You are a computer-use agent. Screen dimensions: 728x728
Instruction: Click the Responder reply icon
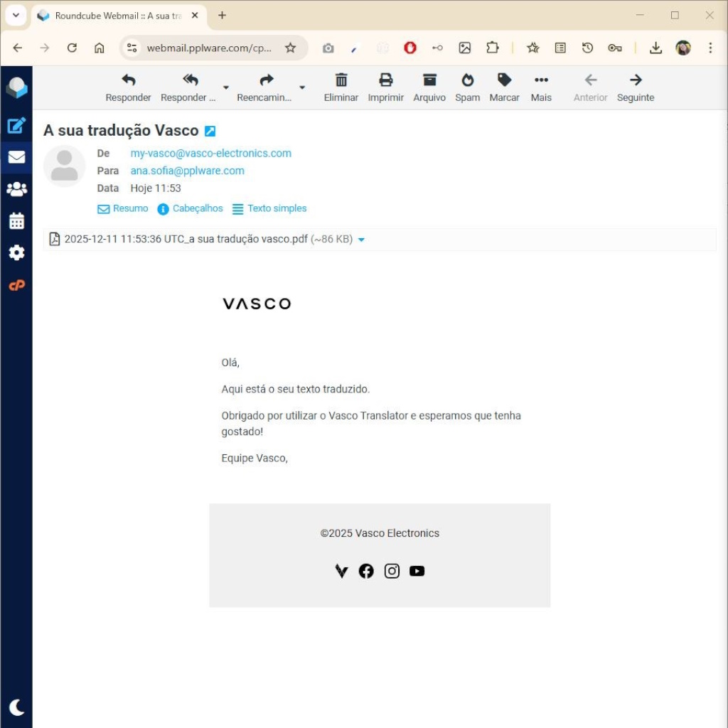pos(128,87)
